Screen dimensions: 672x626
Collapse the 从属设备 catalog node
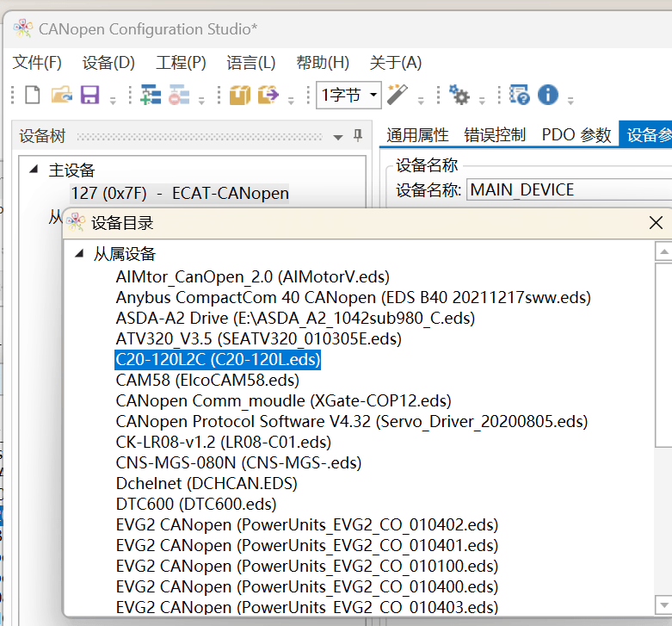[79, 253]
